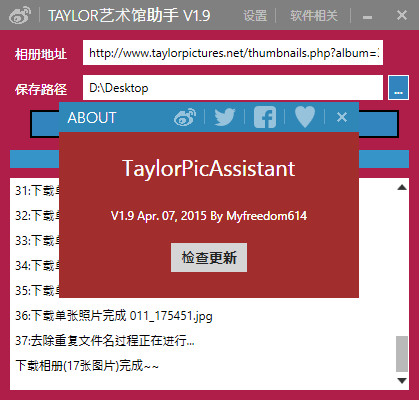Viewport: 419px width, 400px height.
Task: Open Weibo link in ABOUT dialog
Action: 185,117
